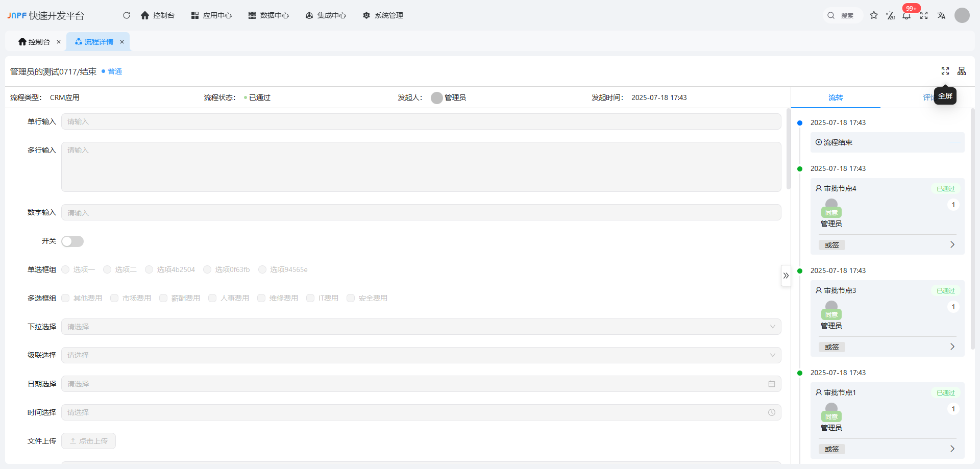The width and height of the screenshot is (980, 469).
Task: Open the 集成中心 menu
Action: tap(326, 15)
